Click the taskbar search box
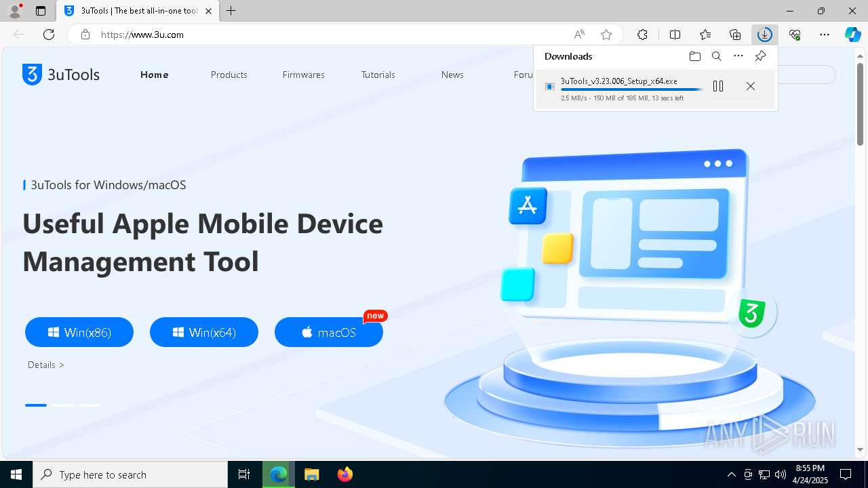 pos(130,474)
